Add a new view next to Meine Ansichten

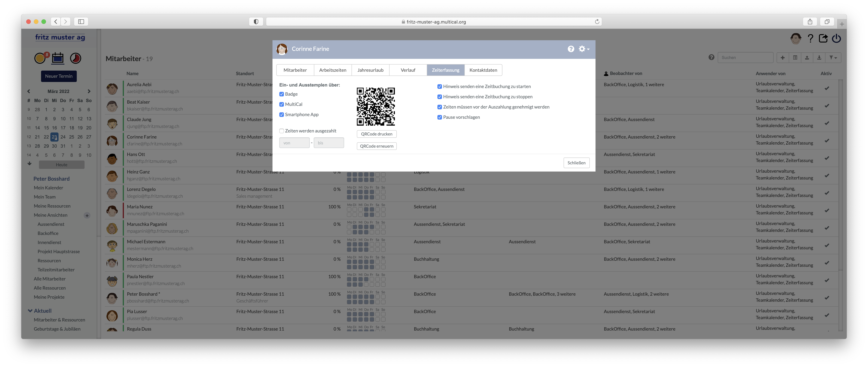click(x=87, y=215)
